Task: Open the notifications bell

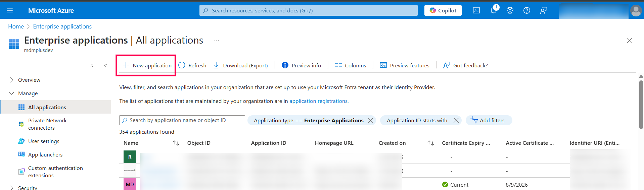Action: tap(493, 10)
